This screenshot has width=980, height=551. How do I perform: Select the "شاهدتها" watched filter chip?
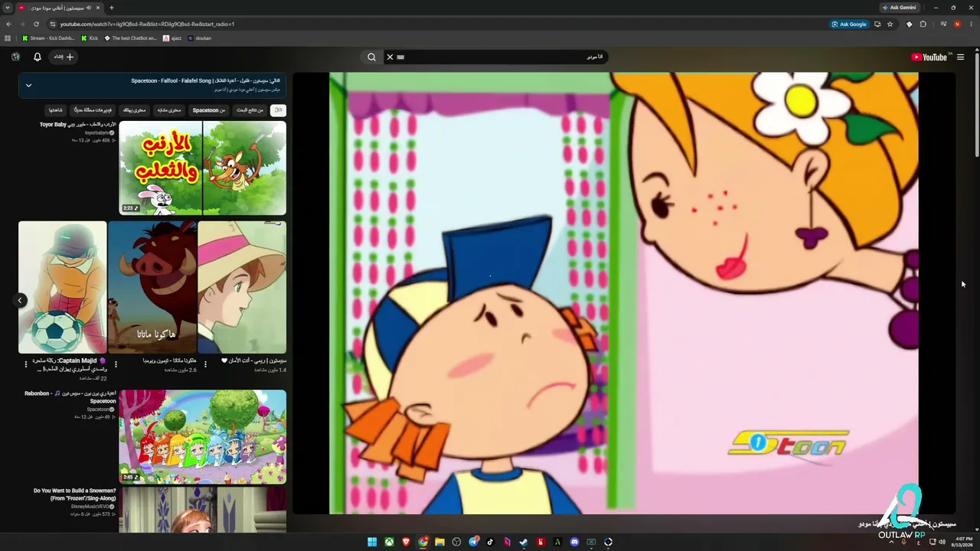[56, 110]
